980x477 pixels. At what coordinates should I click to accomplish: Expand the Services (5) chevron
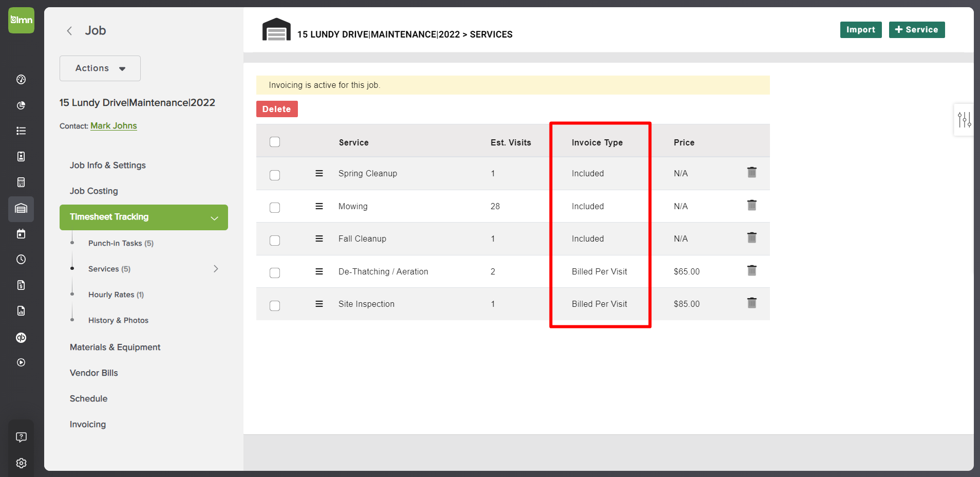click(215, 268)
